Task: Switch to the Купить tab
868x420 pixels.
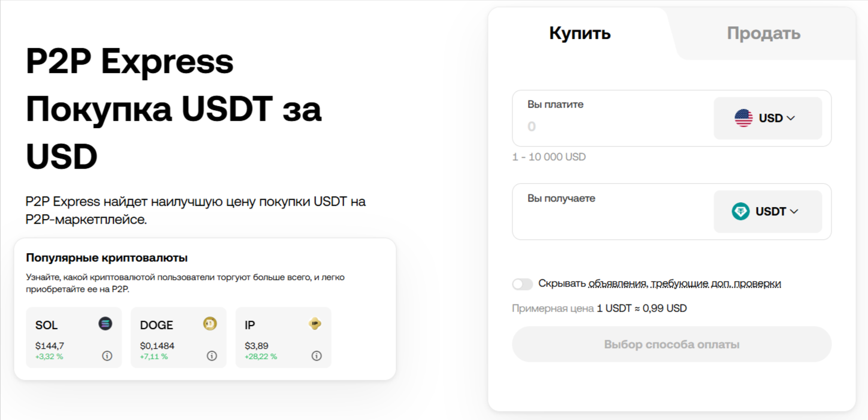Action: pyautogui.click(x=580, y=33)
